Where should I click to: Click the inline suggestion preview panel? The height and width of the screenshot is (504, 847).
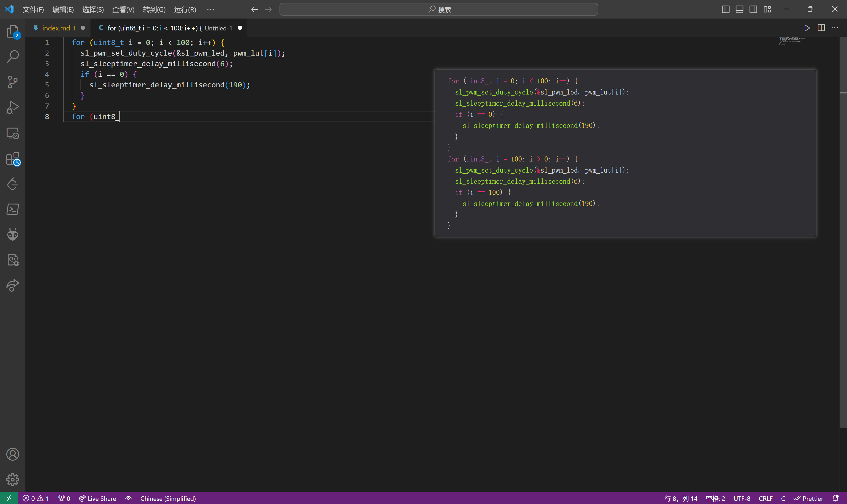pyautogui.click(x=625, y=153)
